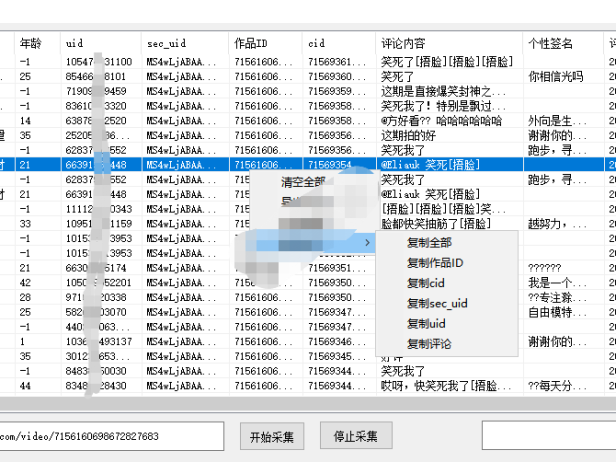Click age cell 14
Viewport: 616px width, 462px height.
point(25,121)
